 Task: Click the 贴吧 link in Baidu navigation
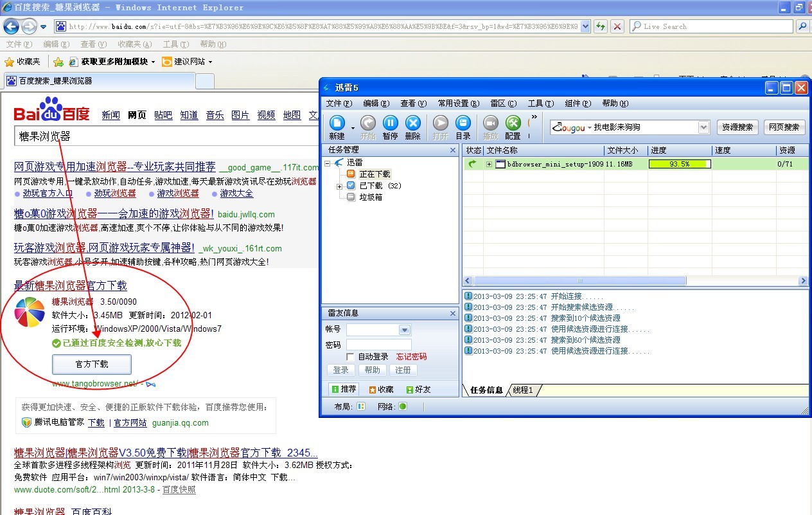coord(163,115)
